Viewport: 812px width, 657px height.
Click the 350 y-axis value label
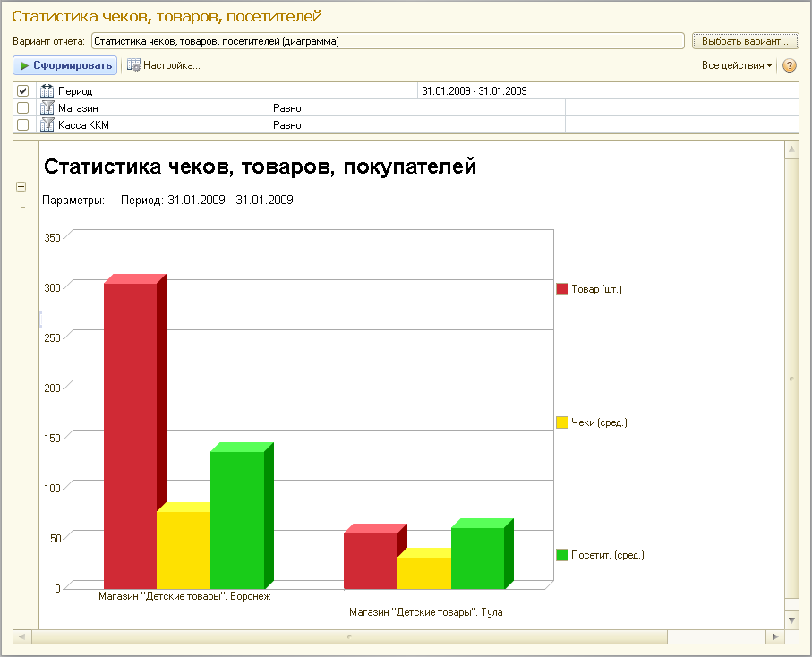tap(52, 237)
